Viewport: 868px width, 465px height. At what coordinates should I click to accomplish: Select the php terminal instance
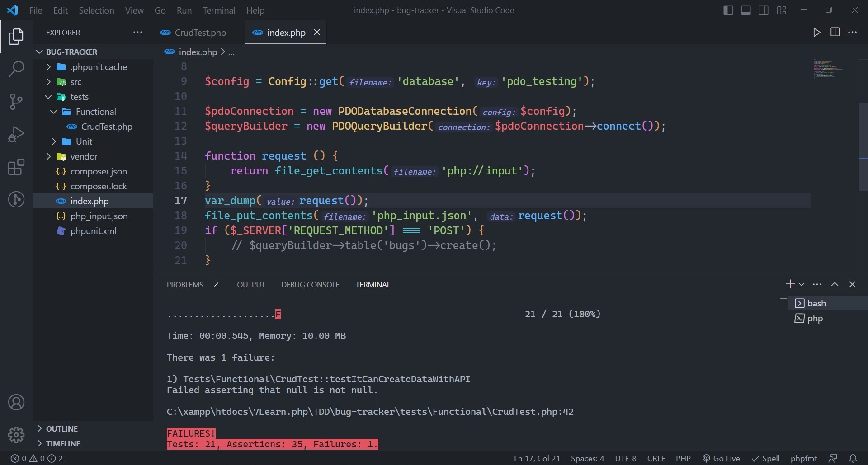coord(827,318)
